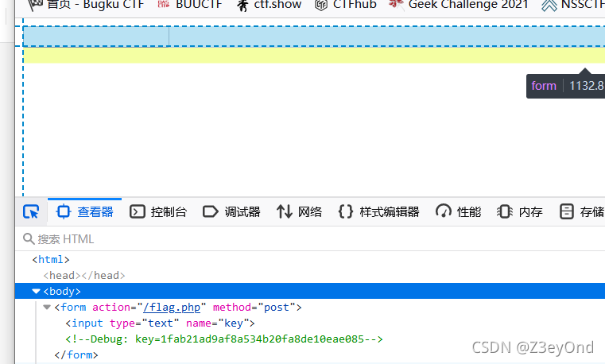Open the 样式编辑器 Style Editor tab

pyautogui.click(x=379, y=211)
